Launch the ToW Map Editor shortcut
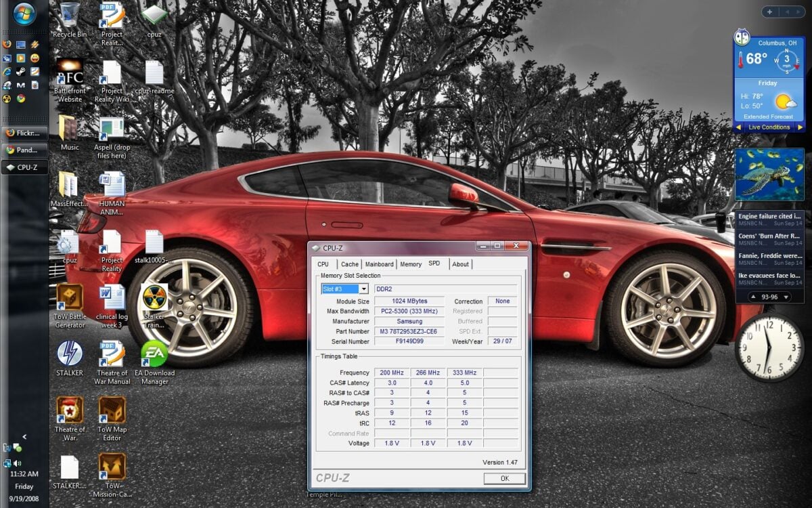 [112, 410]
